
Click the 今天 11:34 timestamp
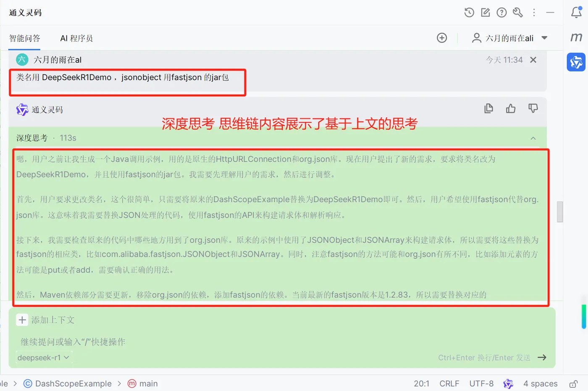(504, 60)
